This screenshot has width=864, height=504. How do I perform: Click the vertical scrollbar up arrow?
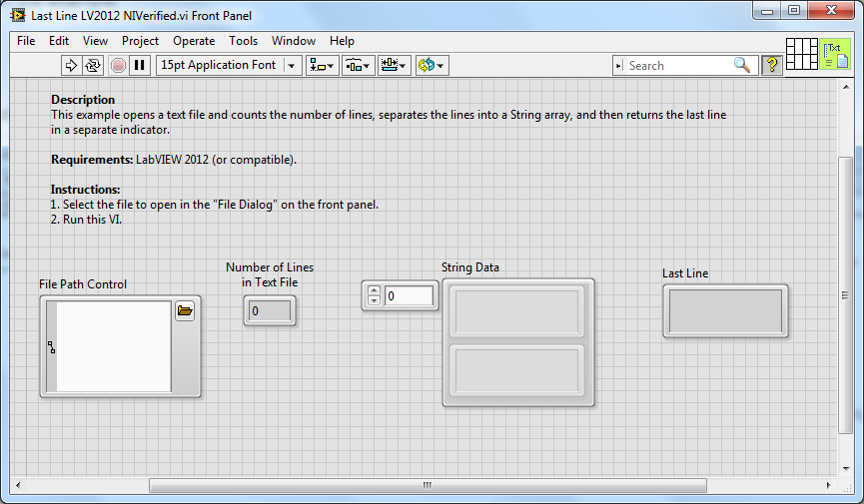point(846,87)
